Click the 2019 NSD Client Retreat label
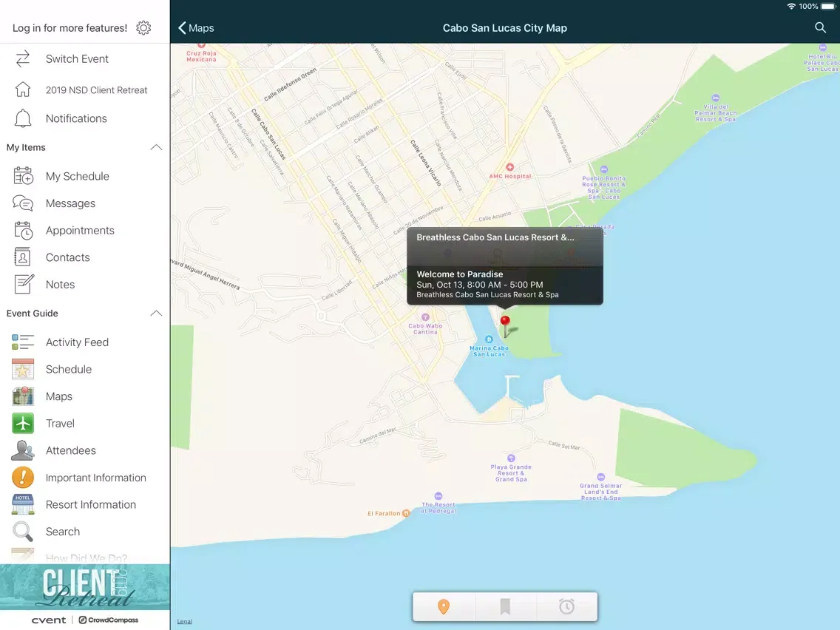840x630 pixels. point(96,90)
